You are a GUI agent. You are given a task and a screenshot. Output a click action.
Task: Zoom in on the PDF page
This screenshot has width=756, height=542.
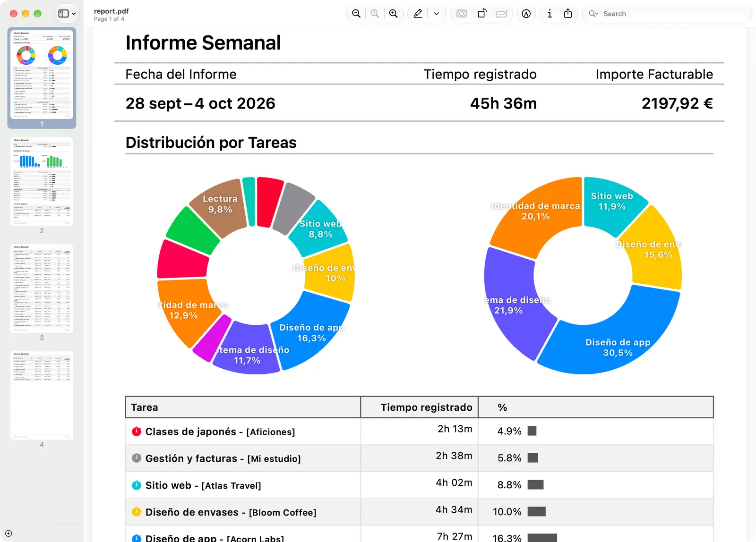[393, 14]
